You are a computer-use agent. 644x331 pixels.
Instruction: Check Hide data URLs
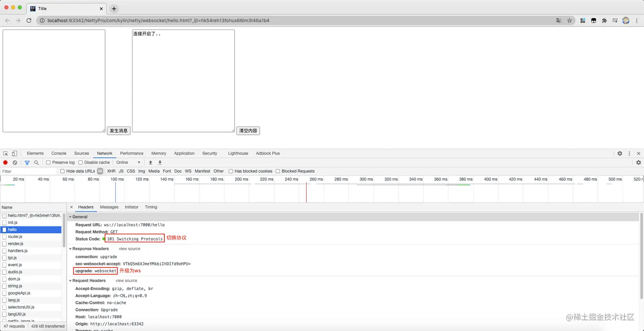(x=63, y=171)
